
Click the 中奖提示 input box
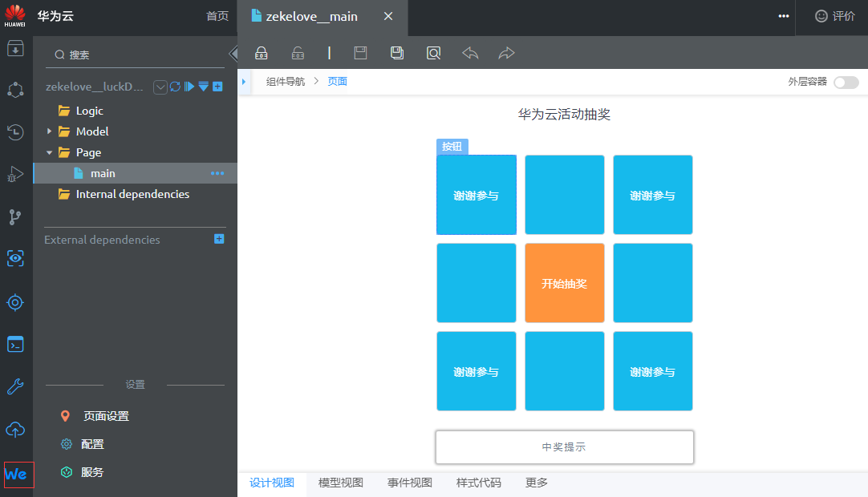pyautogui.click(x=564, y=447)
